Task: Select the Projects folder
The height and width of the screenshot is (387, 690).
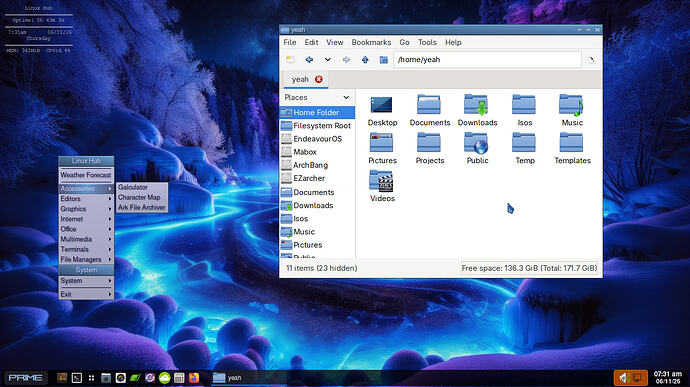Action: pyautogui.click(x=429, y=148)
